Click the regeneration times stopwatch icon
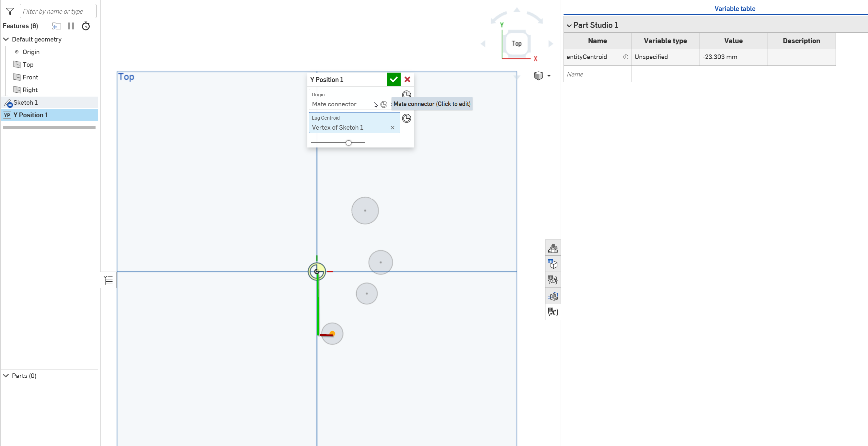The image size is (868, 446). tap(86, 26)
